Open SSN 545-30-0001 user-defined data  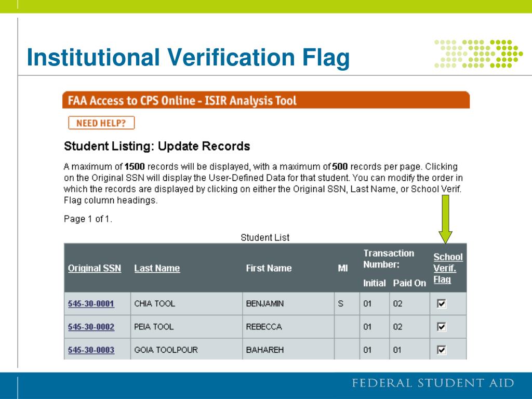tap(91, 303)
